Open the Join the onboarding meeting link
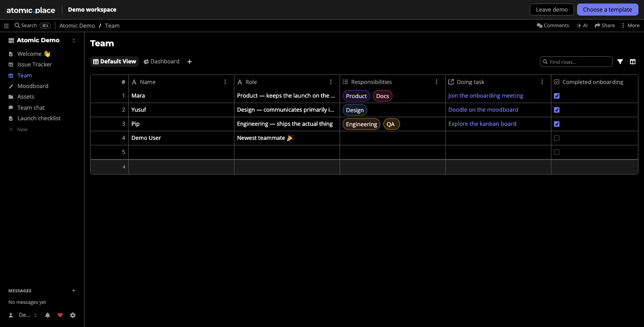Image resolution: width=644 pixels, height=327 pixels. pyautogui.click(x=486, y=96)
